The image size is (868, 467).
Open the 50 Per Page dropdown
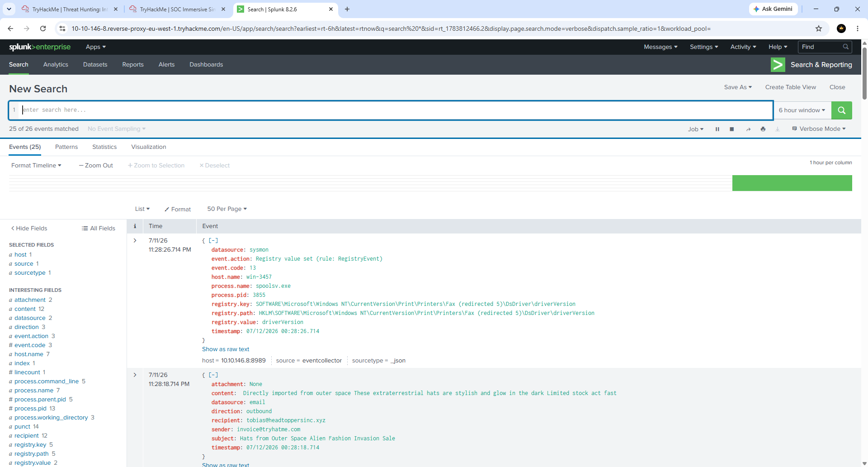pos(227,209)
